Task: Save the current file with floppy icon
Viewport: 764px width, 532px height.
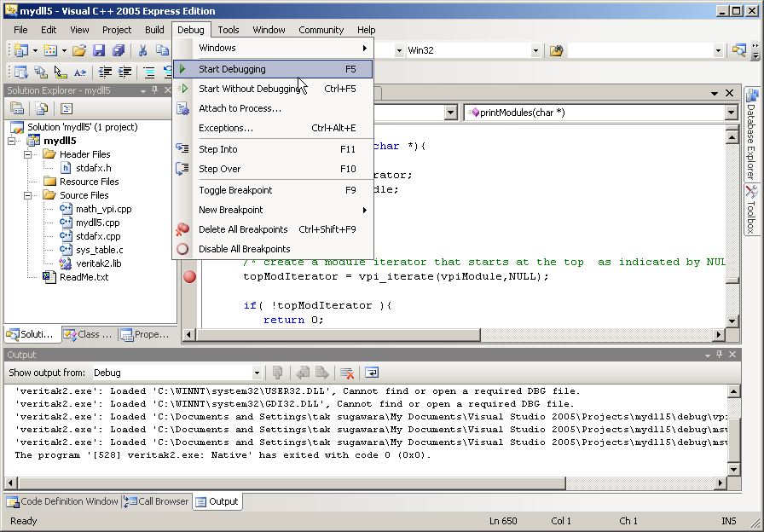Action: [99, 50]
